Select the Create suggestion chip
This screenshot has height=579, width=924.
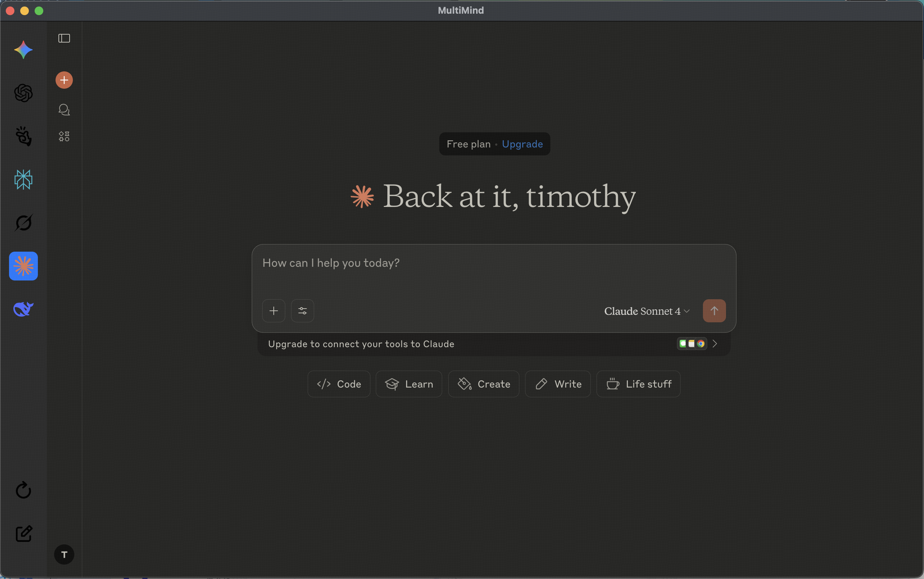coord(483,384)
